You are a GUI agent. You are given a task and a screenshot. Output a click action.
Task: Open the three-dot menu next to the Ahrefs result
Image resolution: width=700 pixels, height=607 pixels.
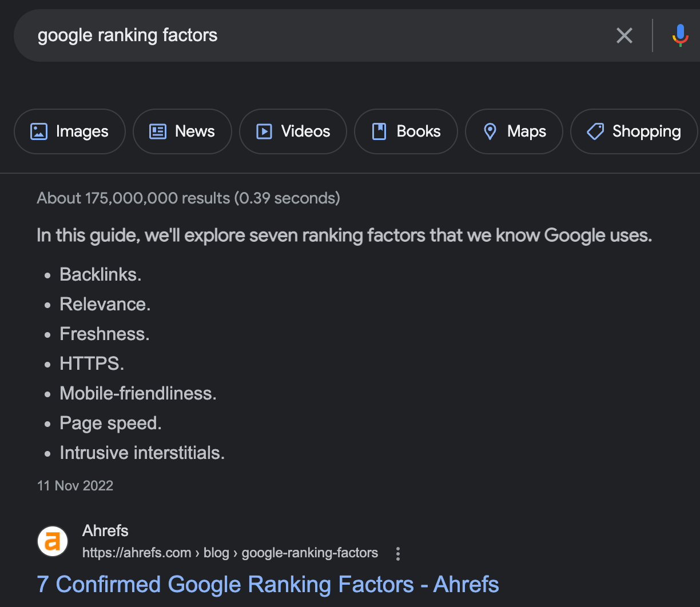tap(397, 553)
